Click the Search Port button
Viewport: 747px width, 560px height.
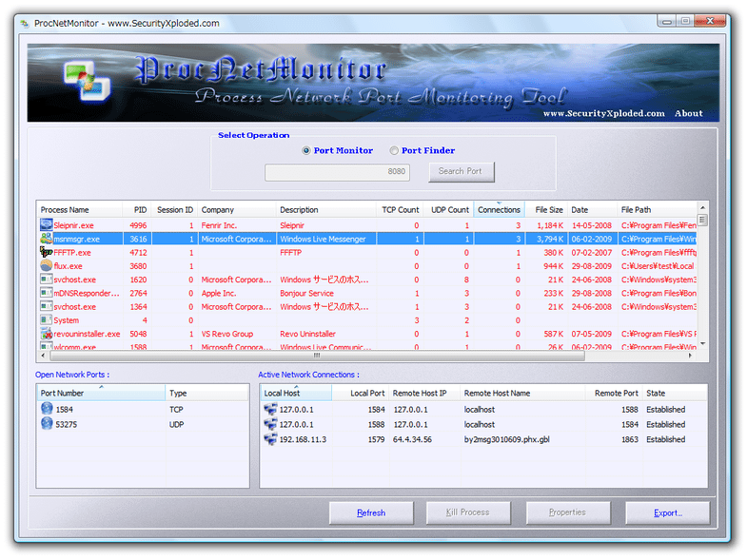(x=462, y=171)
